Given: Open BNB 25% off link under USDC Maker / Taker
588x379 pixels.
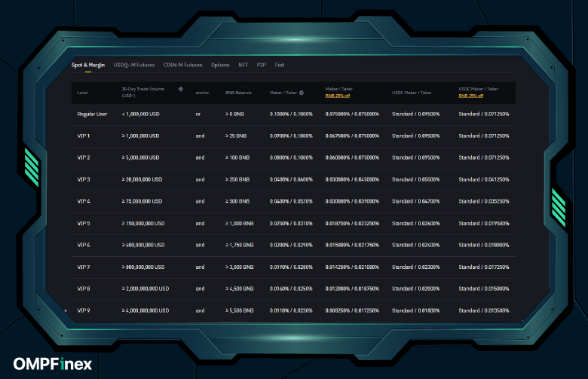Looking at the screenshot, I should point(470,96).
